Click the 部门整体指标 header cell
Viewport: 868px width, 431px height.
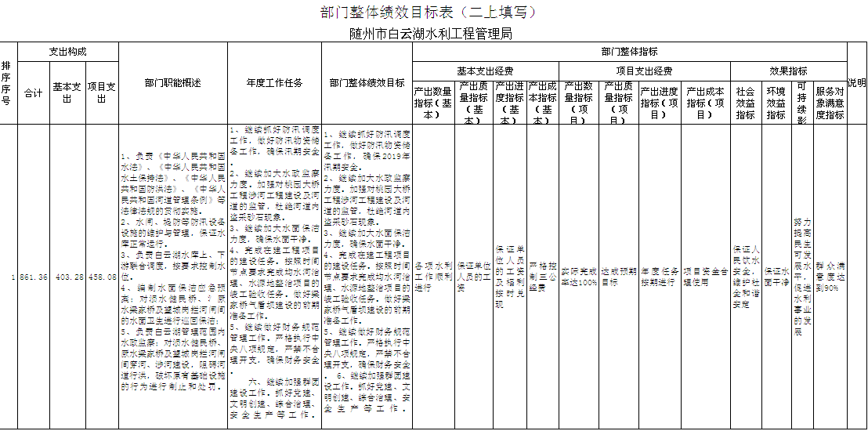[629, 52]
